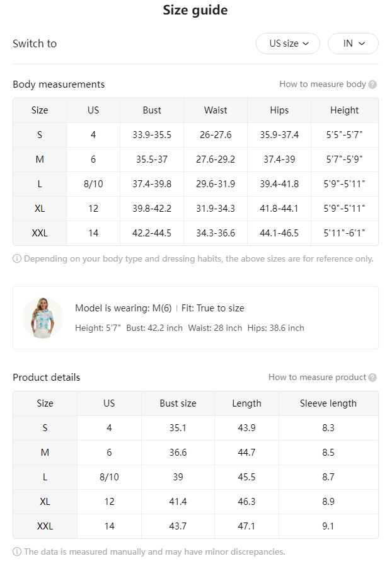Screen dimensions: 392x578
Task: Click the question mark beside How to measure body
Action: 372,84
